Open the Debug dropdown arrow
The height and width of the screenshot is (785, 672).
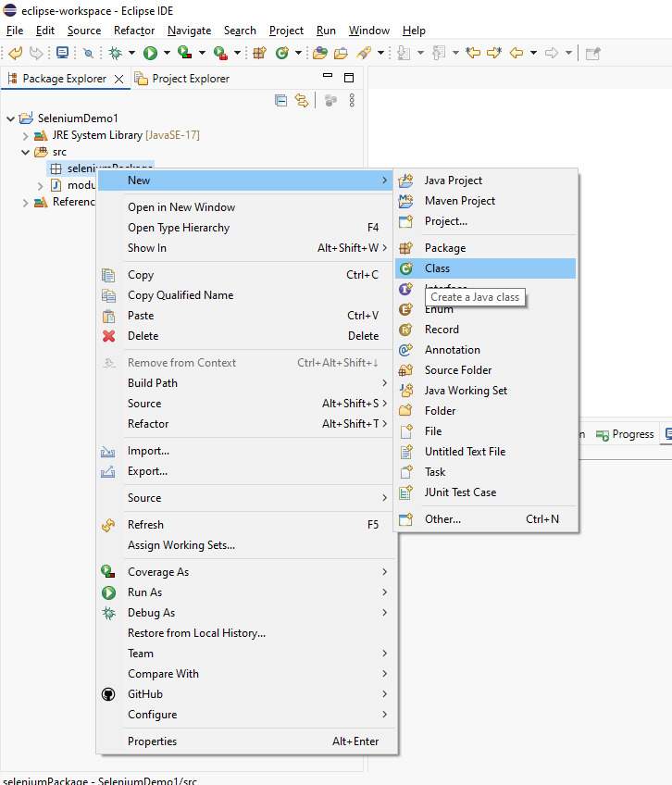pos(131,53)
